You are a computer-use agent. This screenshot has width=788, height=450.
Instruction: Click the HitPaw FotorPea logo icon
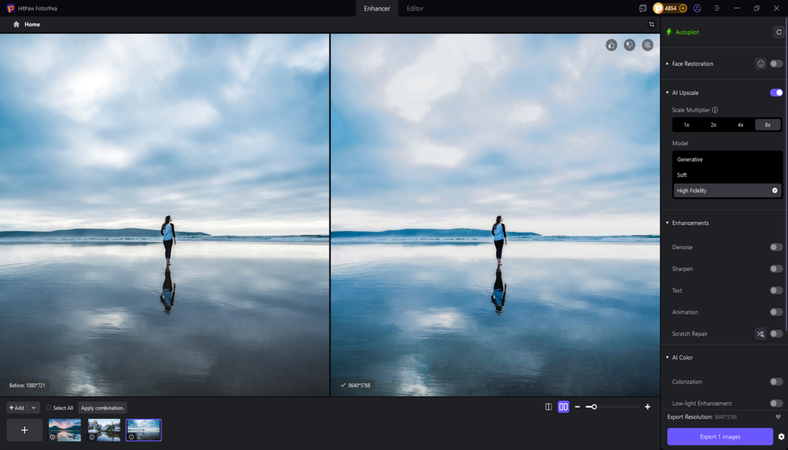[11, 9]
